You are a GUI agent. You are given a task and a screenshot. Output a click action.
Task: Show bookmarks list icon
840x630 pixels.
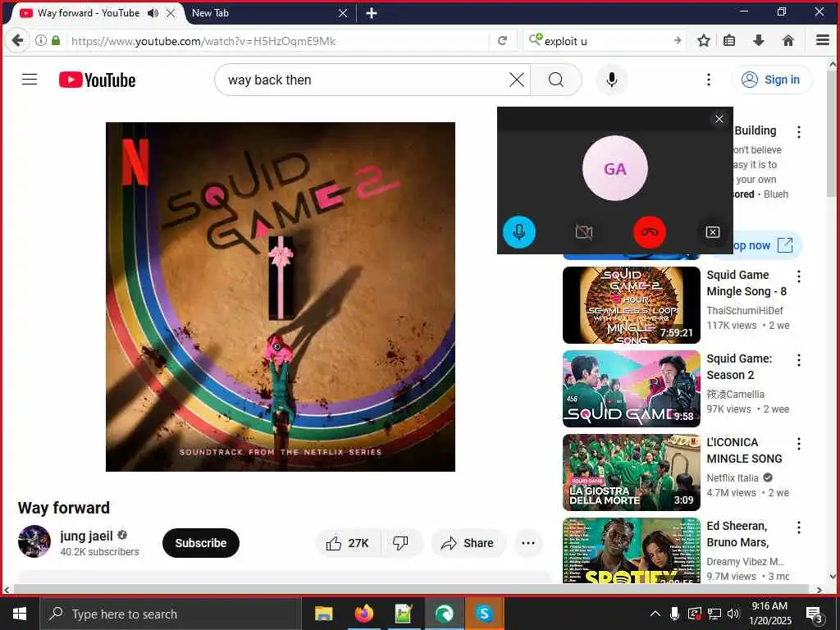click(x=729, y=40)
